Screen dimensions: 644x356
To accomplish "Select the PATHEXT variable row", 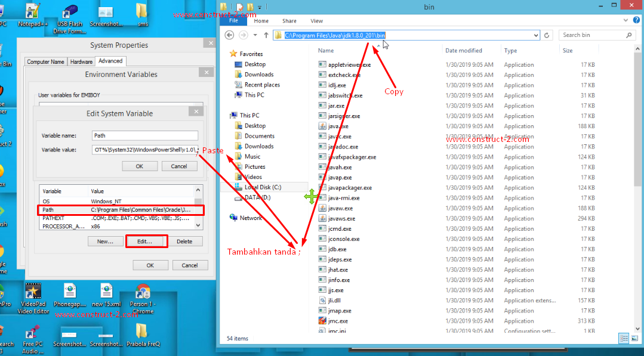I will [x=116, y=218].
